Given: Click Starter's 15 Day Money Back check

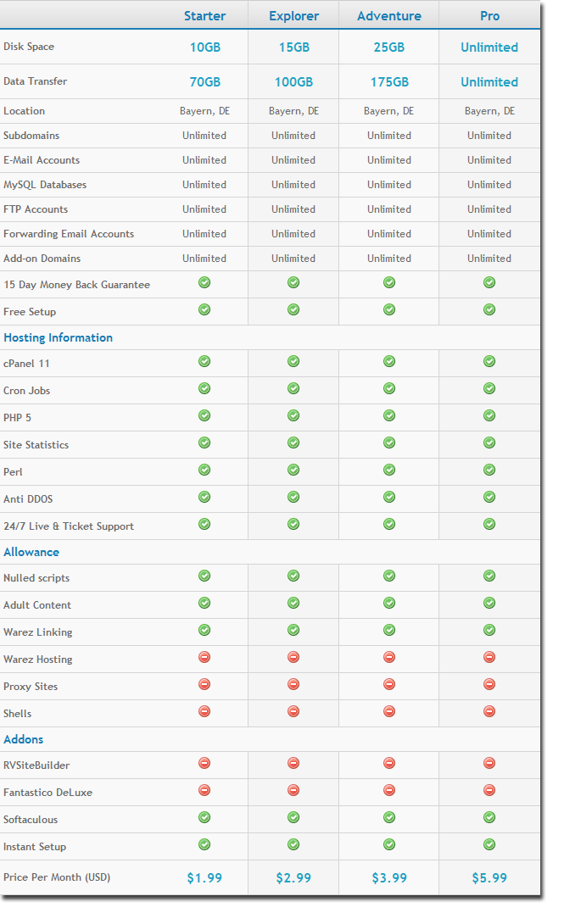Looking at the screenshot, I should point(204,283).
